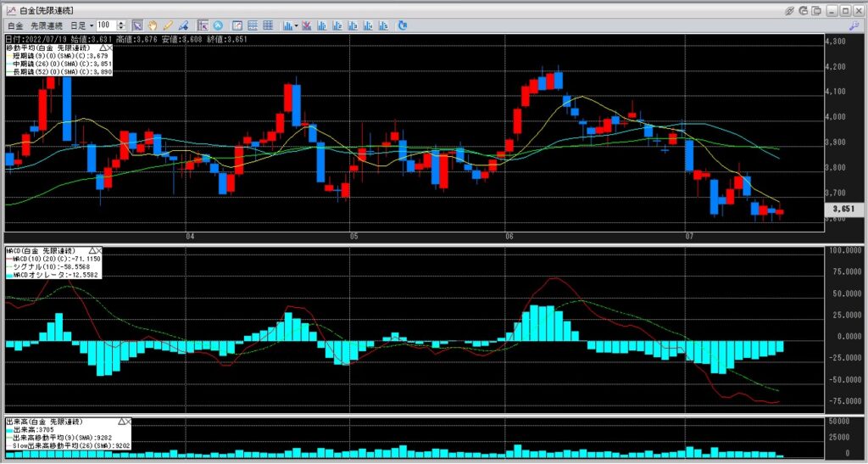Click the 中期線(26) moving average legend entry
Viewport: 868px width, 464px height.
pyautogui.click(x=59, y=64)
